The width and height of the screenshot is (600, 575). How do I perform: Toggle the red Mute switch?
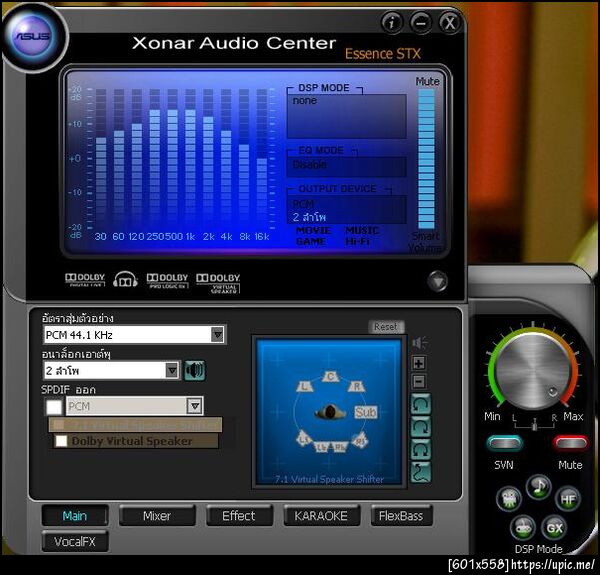coord(570,443)
